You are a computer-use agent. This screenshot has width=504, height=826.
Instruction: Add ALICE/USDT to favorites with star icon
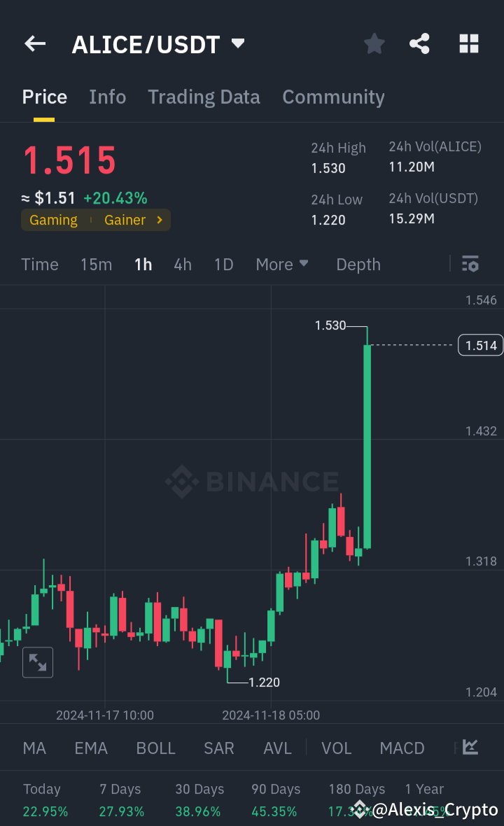point(374,43)
